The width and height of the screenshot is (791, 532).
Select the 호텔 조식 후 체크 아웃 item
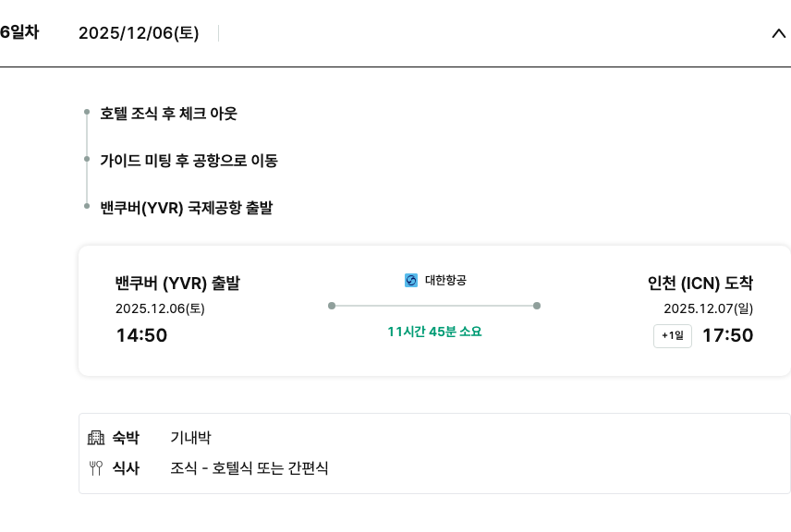pos(169,114)
